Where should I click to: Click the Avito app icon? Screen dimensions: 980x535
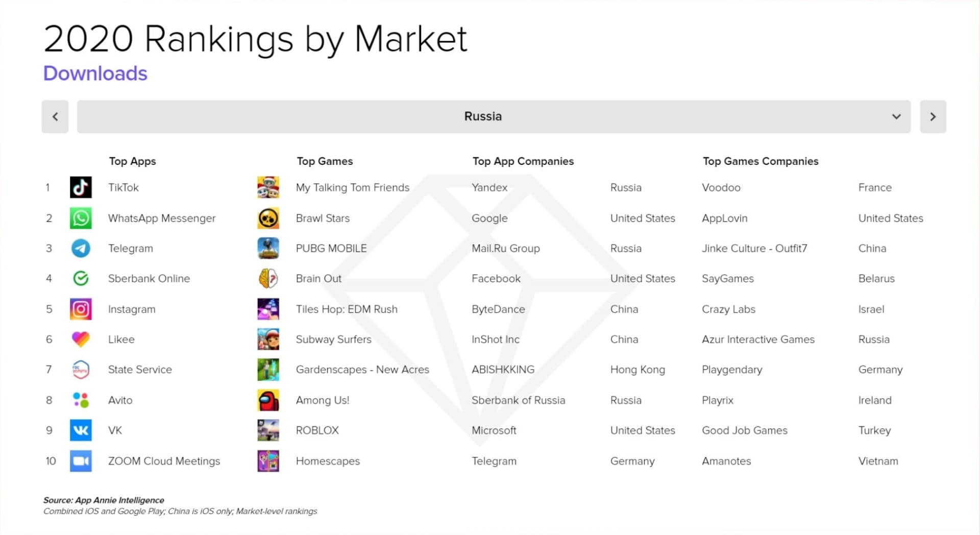(81, 400)
